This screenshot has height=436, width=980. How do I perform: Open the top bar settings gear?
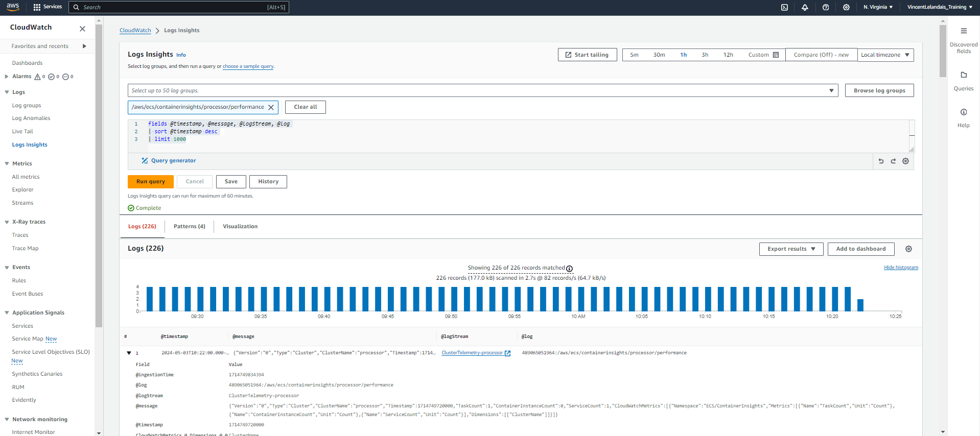(846, 7)
